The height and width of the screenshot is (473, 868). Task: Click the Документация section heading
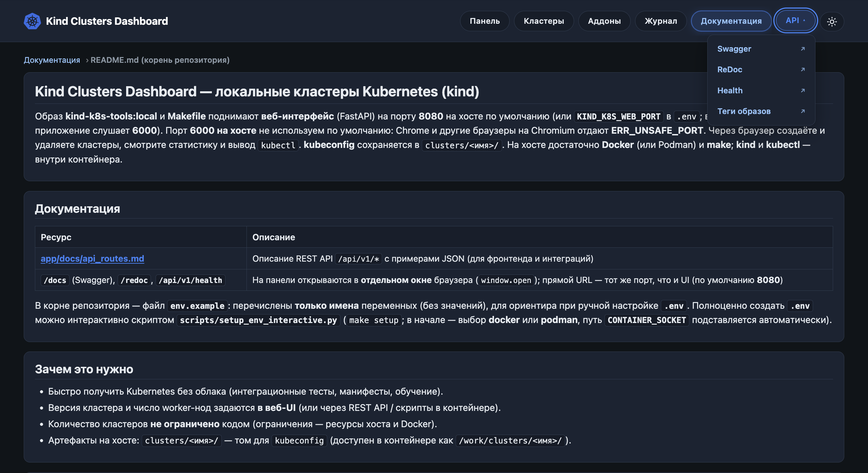coord(77,209)
